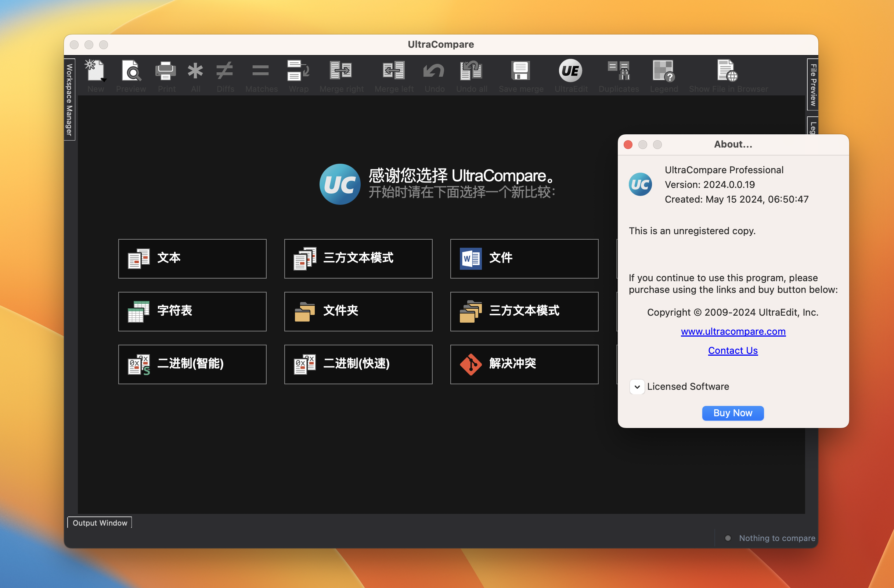Click the Nothing to compare status
This screenshot has width=894, height=588.
pyautogui.click(x=777, y=538)
